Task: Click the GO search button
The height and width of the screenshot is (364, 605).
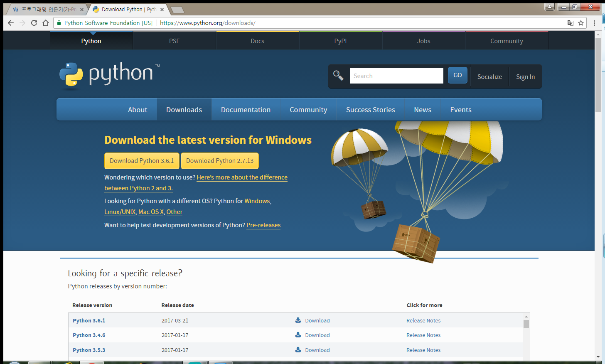Action: (457, 75)
